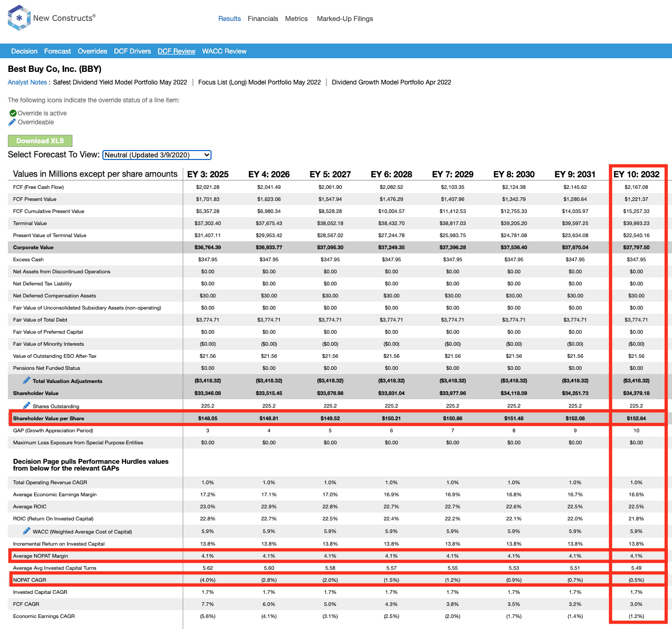The width and height of the screenshot is (672, 629).
Task: Switch to the Decision tab
Action: tap(24, 51)
